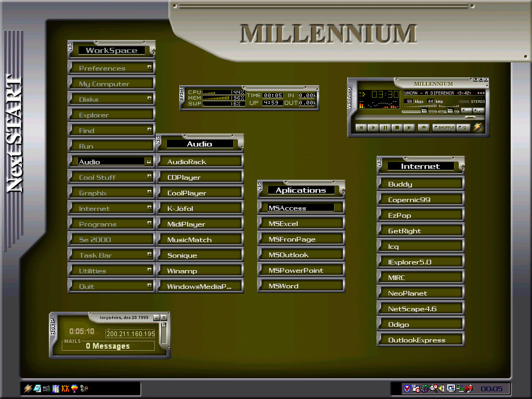Expand Graphix submenu arrow
This screenshot has width=532, height=399.
click(x=149, y=192)
